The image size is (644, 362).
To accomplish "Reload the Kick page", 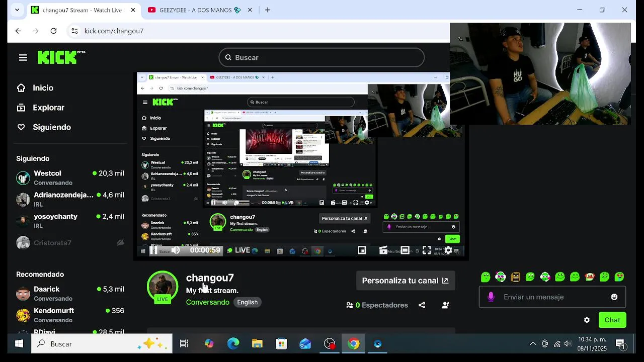I will point(53,31).
